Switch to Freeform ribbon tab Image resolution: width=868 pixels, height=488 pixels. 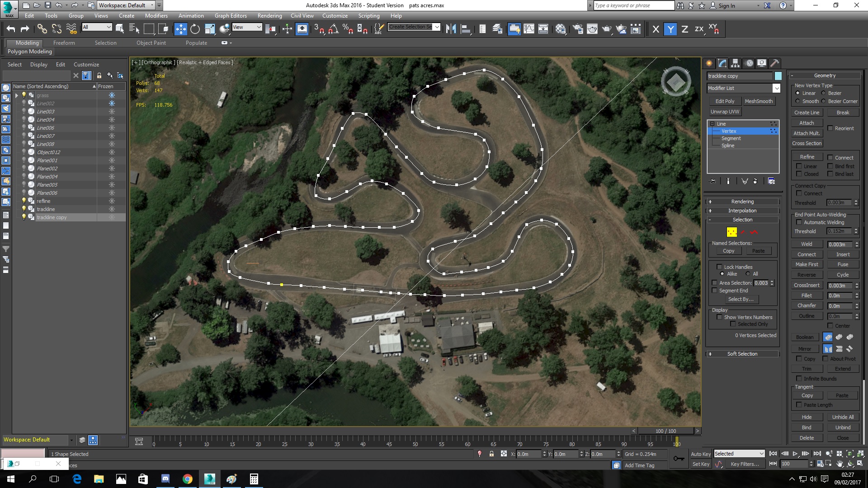point(64,43)
